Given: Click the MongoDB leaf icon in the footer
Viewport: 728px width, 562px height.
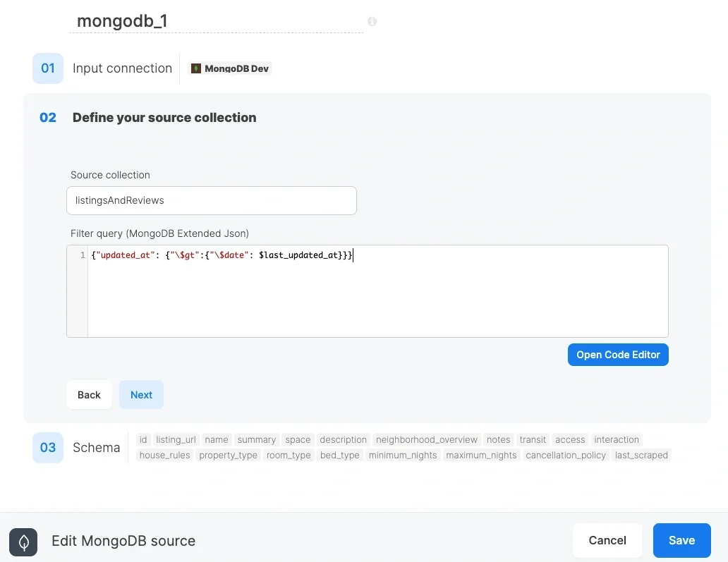Looking at the screenshot, I should pos(23,542).
